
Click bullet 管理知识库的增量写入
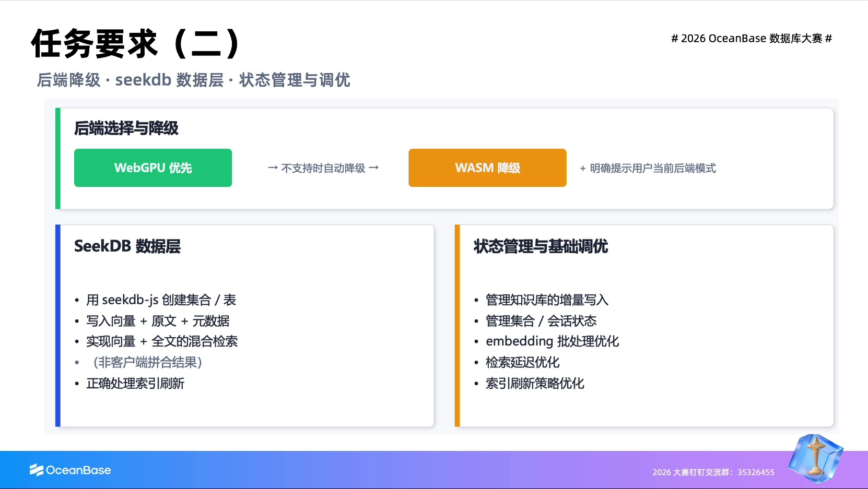tap(547, 300)
